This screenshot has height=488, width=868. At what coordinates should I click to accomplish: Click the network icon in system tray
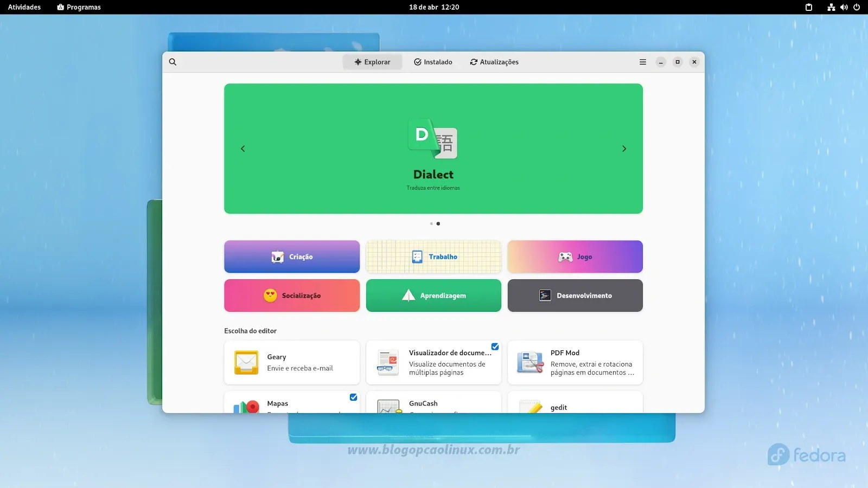coord(831,7)
